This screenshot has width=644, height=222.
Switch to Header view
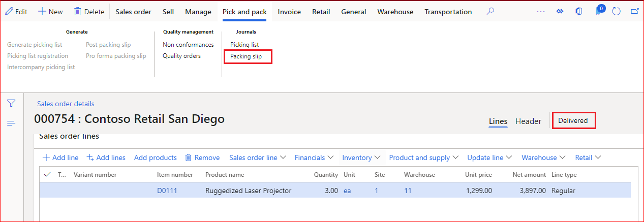pyautogui.click(x=528, y=121)
